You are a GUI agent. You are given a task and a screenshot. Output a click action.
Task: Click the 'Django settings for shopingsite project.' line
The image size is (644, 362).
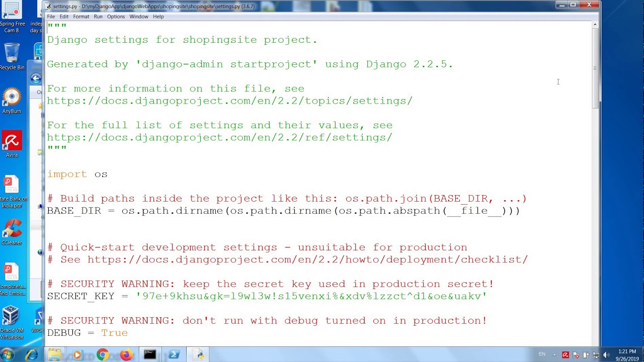click(182, 40)
